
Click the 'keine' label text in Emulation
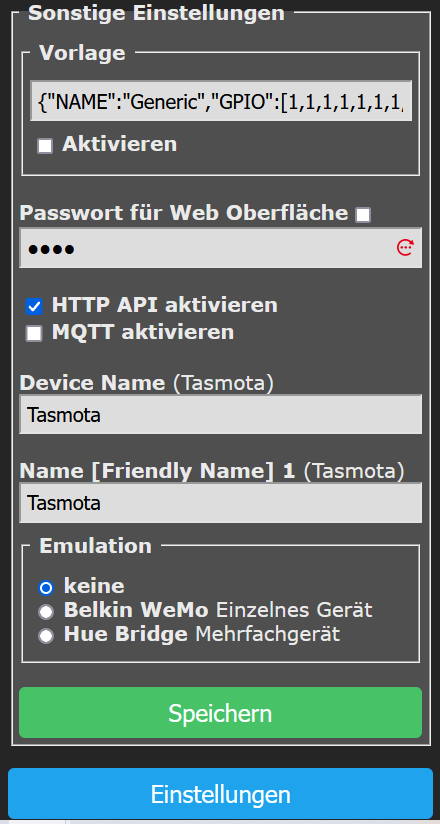click(94, 585)
